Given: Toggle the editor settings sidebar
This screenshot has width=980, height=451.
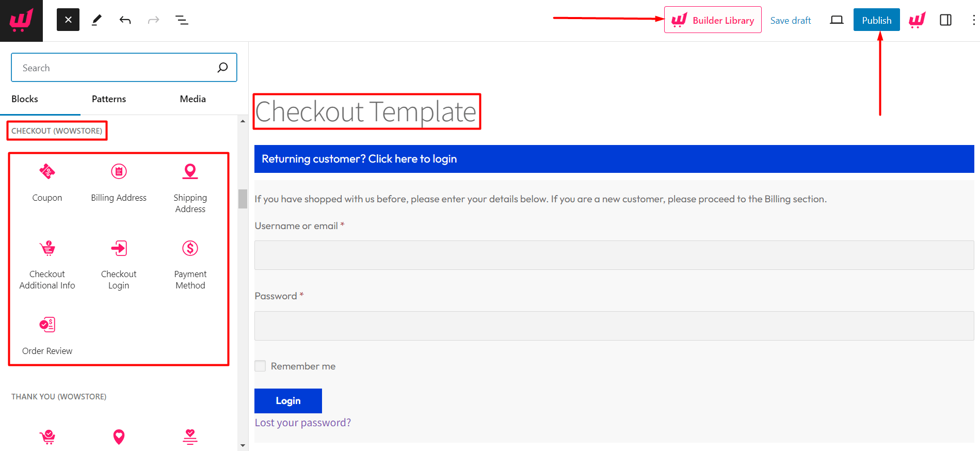Looking at the screenshot, I should (945, 20).
